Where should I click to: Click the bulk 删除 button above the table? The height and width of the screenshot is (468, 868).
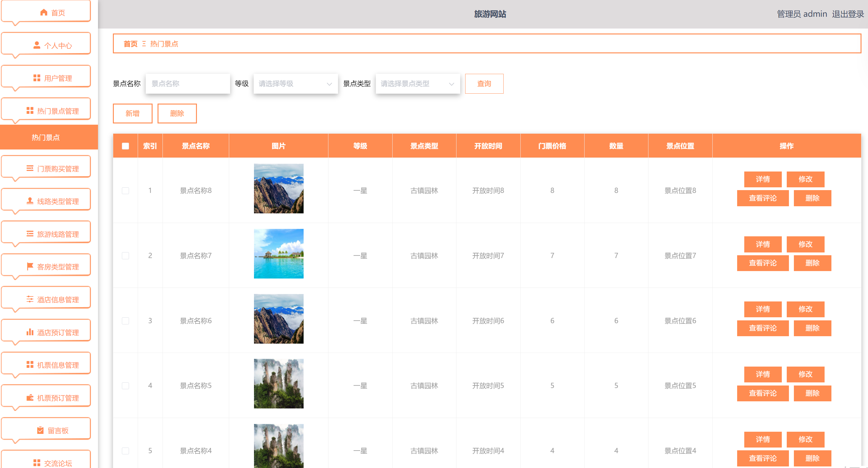(x=177, y=113)
